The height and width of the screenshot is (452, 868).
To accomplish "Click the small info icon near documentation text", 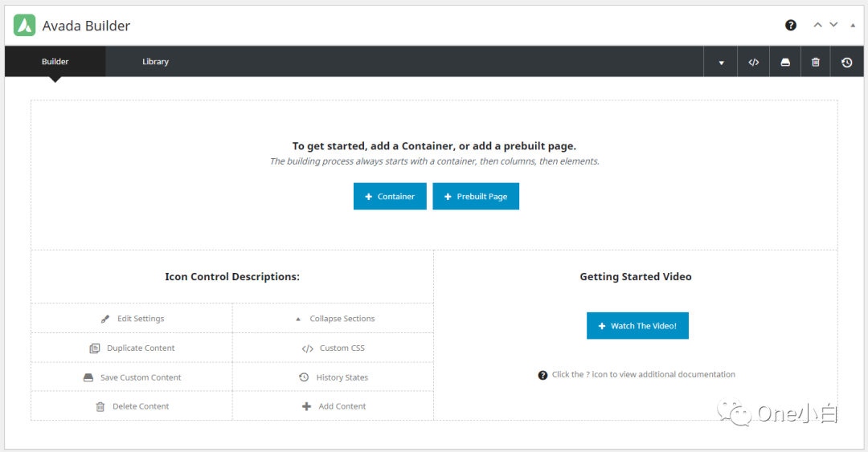I will 542,375.
